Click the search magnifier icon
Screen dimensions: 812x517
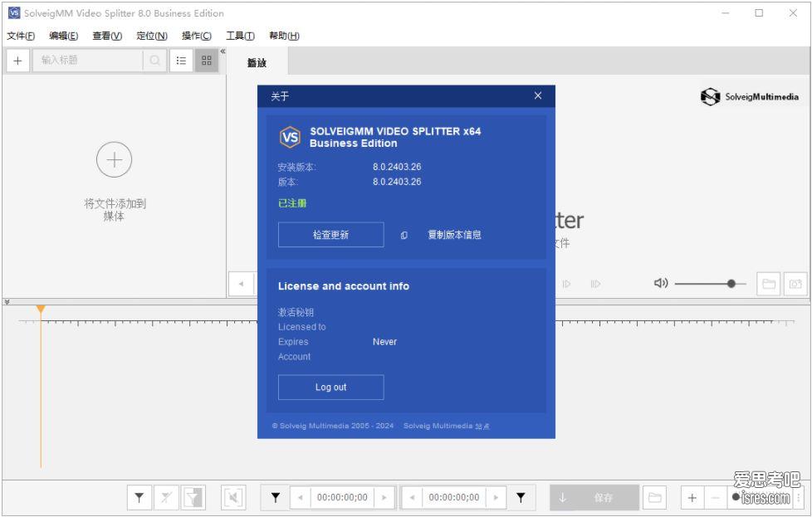coord(154,61)
